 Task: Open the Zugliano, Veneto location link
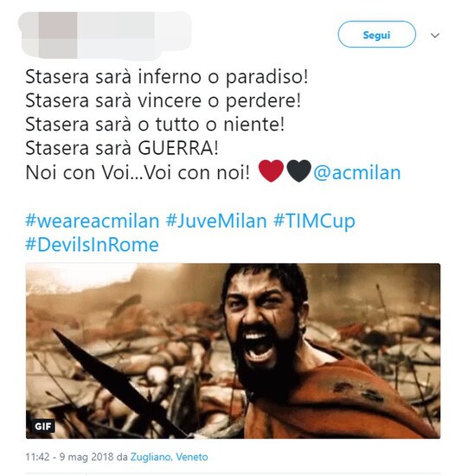click(169, 457)
